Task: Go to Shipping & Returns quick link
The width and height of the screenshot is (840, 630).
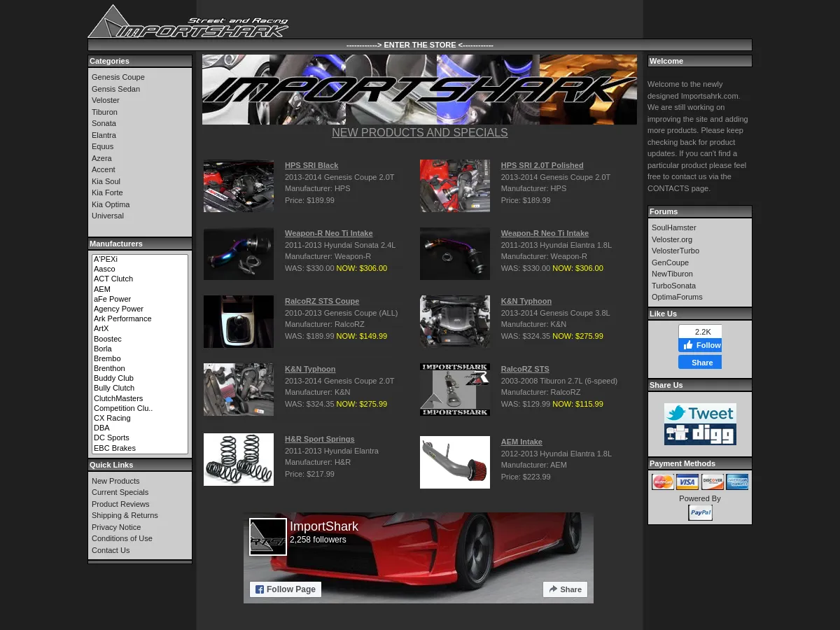Action: click(x=125, y=515)
